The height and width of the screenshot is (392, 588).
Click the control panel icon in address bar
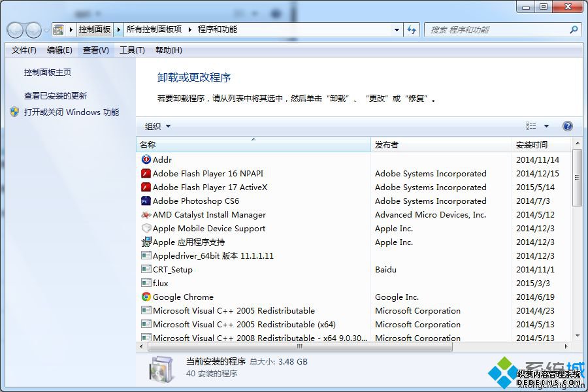tap(59, 29)
